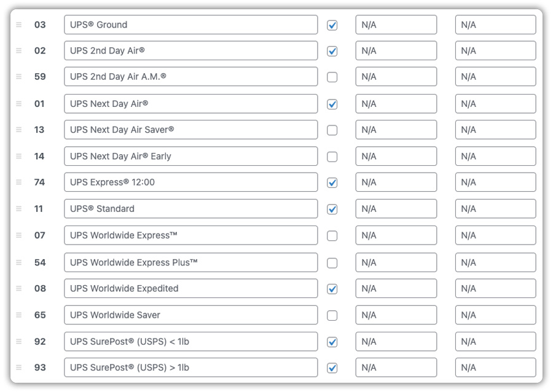Select reorder handle for UPS 2nd Day Air A.M.
This screenshot has width=553, height=392.
pos(19,77)
